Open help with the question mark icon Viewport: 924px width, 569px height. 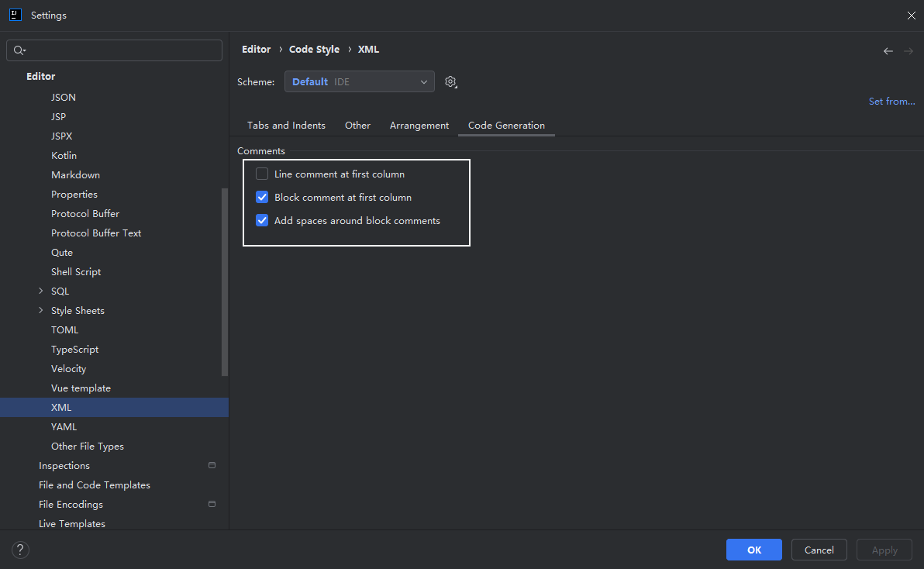[20, 550]
